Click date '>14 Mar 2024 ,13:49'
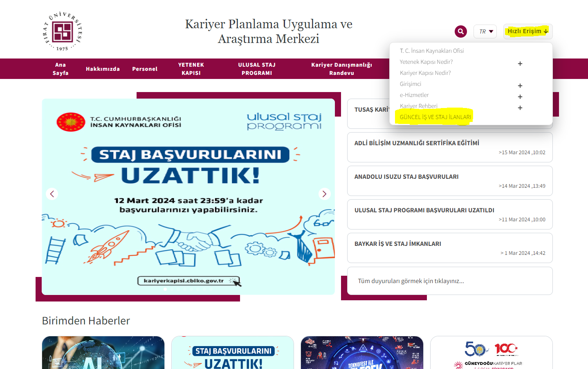588x369 pixels. 522,186
